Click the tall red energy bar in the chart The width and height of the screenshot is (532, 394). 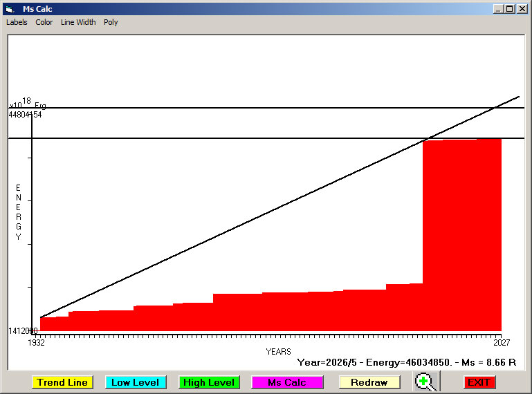coord(461,235)
